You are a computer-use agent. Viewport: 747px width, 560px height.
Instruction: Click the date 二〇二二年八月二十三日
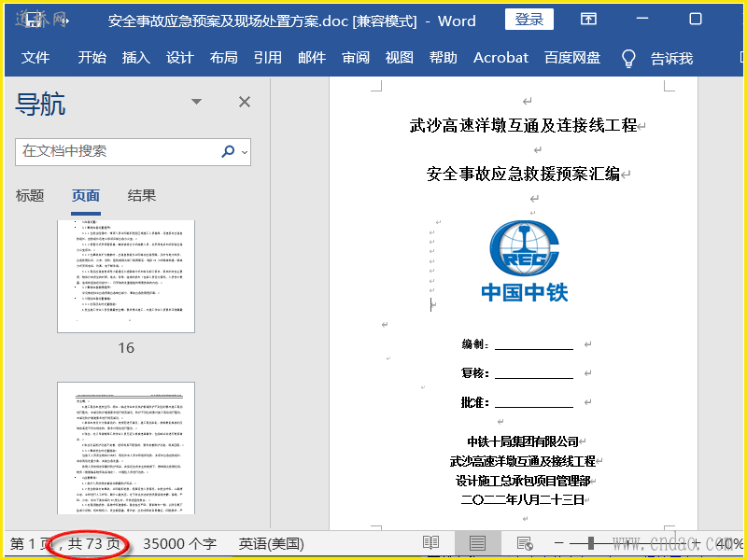[523, 500]
